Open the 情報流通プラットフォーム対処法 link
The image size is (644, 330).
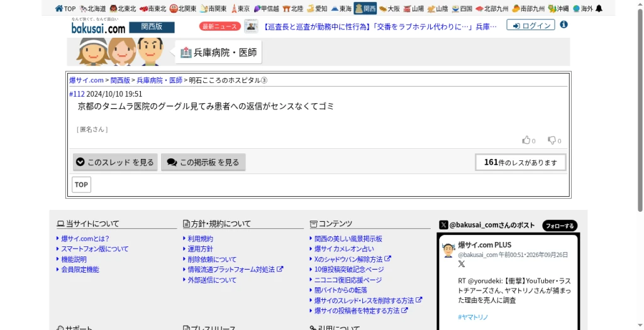[235, 269]
